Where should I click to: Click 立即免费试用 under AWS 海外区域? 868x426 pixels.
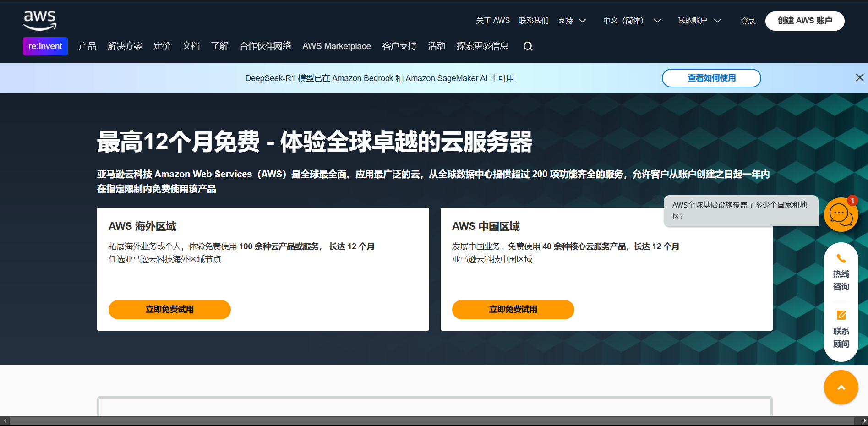click(x=169, y=310)
